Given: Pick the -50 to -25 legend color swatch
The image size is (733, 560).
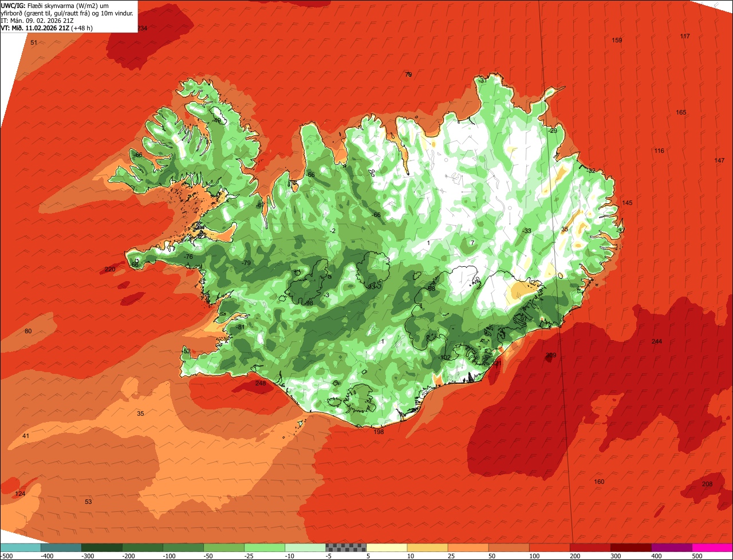Looking at the screenshot, I should pos(224,547).
